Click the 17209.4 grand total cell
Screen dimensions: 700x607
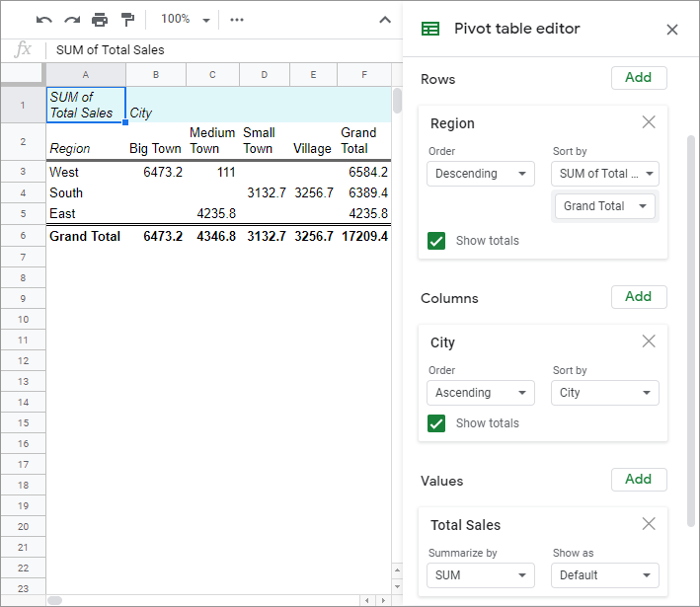pos(364,236)
